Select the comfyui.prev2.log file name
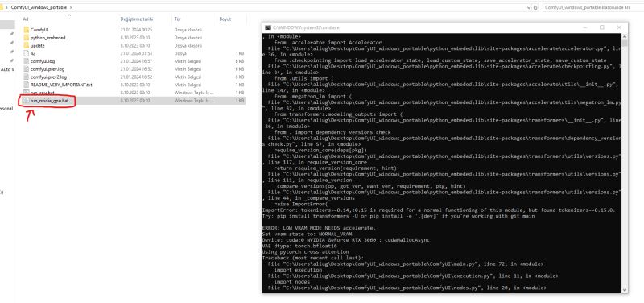This screenshot has height=303, width=644. (x=48, y=77)
